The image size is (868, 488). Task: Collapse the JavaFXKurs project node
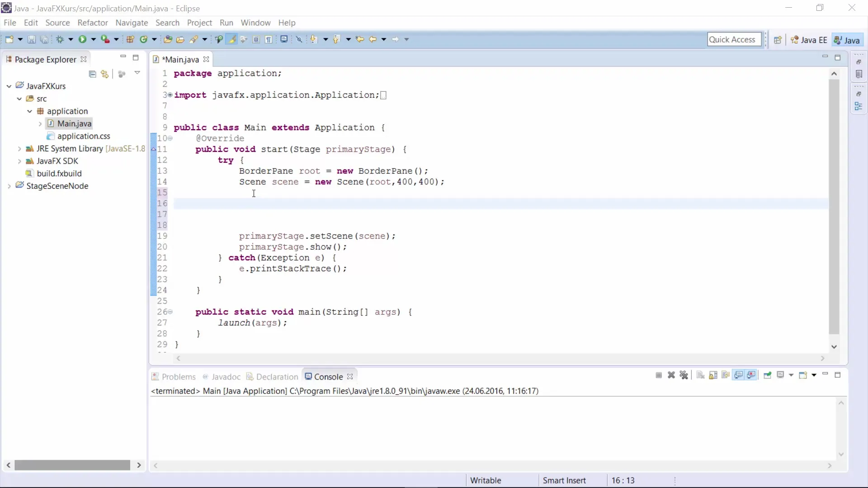point(9,86)
